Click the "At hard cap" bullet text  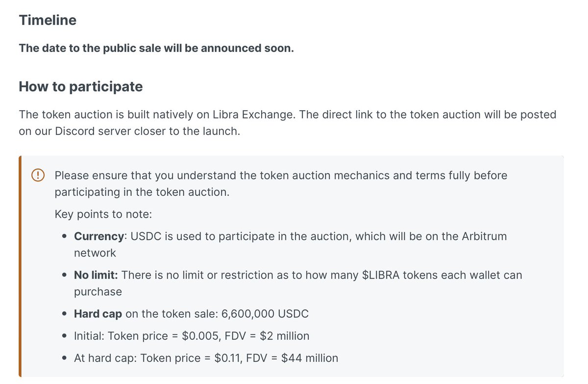pos(104,358)
